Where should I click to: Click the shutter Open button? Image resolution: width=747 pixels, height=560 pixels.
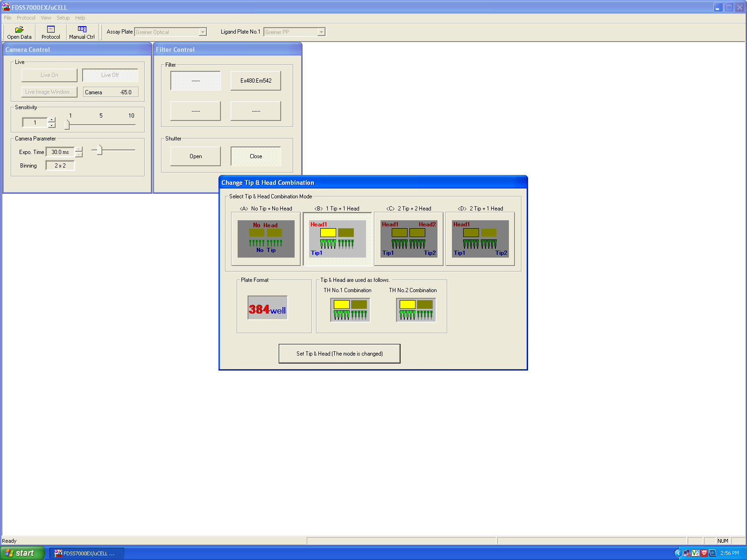(196, 156)
